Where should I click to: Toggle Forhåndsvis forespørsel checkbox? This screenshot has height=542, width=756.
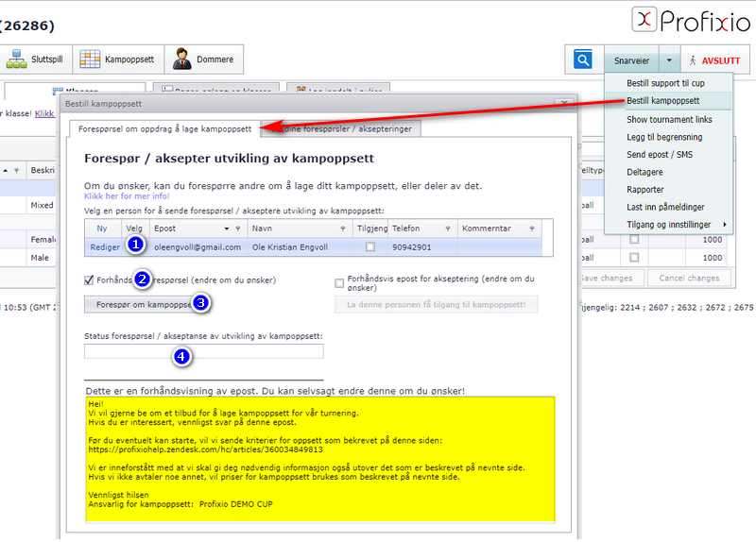point(89,279)
